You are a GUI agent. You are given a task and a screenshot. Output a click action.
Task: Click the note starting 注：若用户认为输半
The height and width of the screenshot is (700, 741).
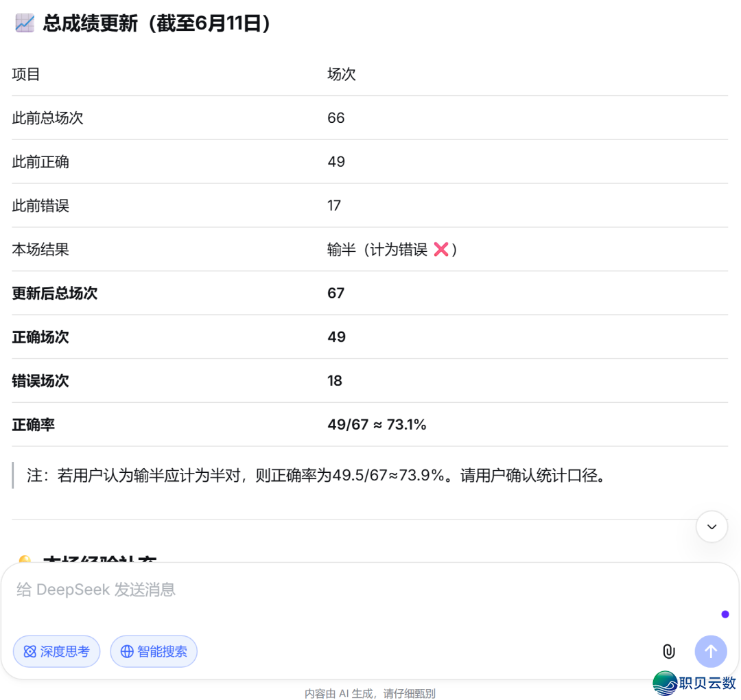pos(316,475)
